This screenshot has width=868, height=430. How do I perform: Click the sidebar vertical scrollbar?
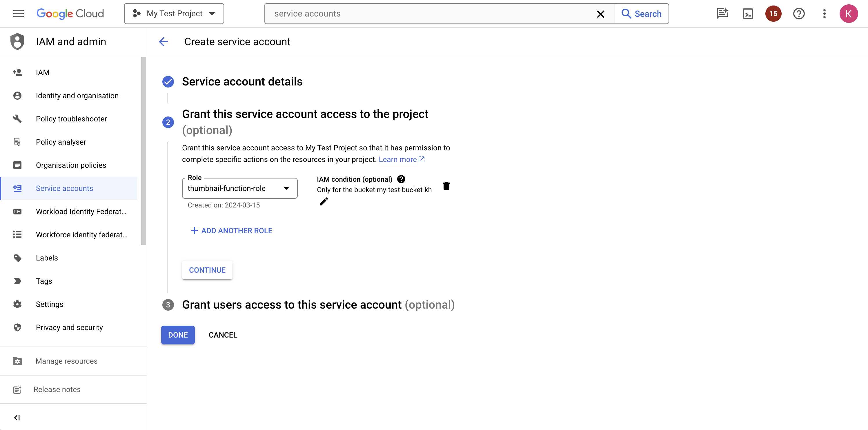pos(144,152)
